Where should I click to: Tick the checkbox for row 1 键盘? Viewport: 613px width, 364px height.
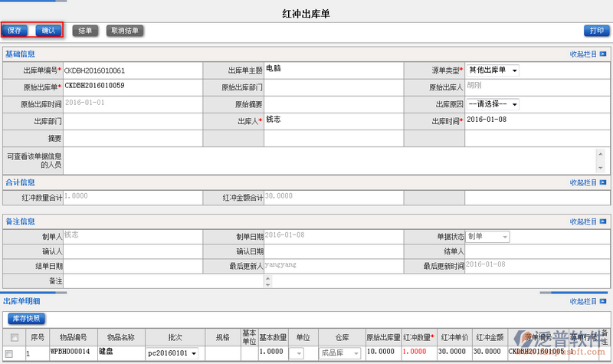click(9, 353)
